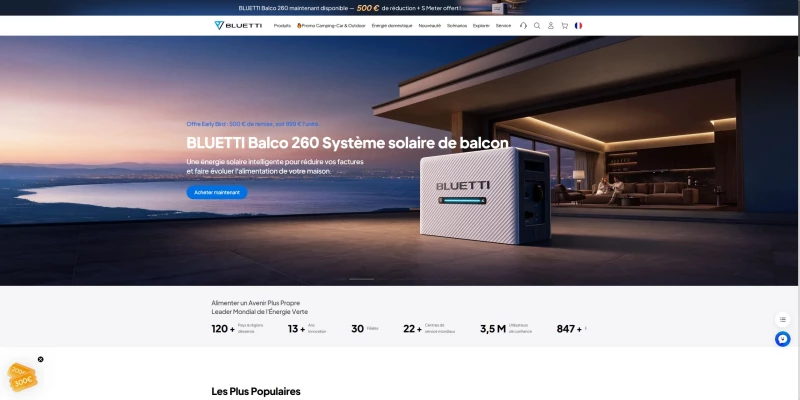The width and height of the screenshot is (800, 400).
Task: Open the customer support headset icon
Action: pos(523,26)
